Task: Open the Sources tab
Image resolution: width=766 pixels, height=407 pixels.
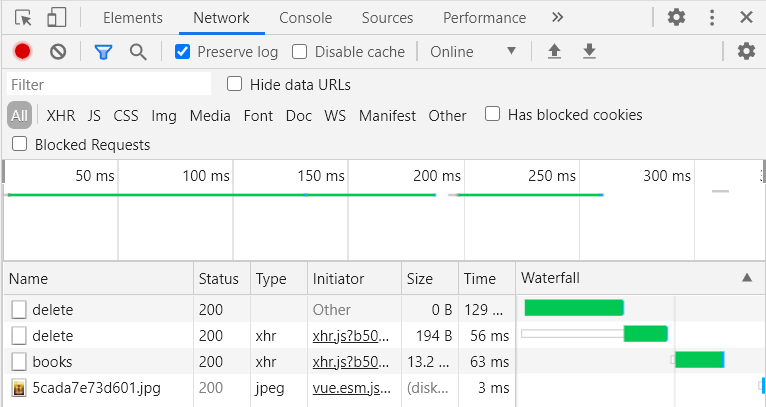Action: tap(387, 17)
